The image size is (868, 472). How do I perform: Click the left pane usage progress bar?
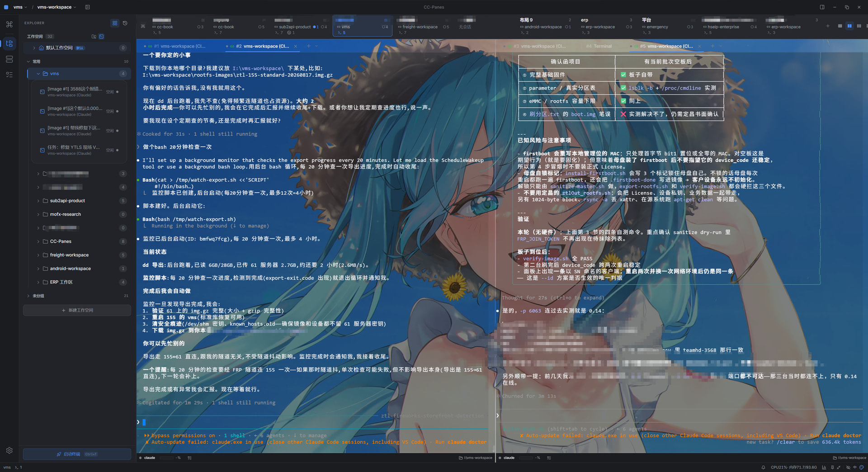[167, 458]
